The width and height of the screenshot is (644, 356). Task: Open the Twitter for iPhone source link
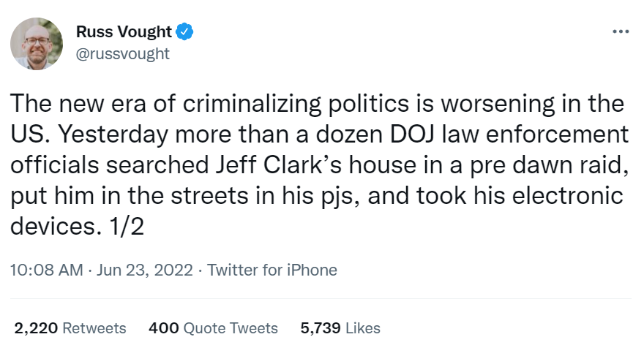(272, 270)
